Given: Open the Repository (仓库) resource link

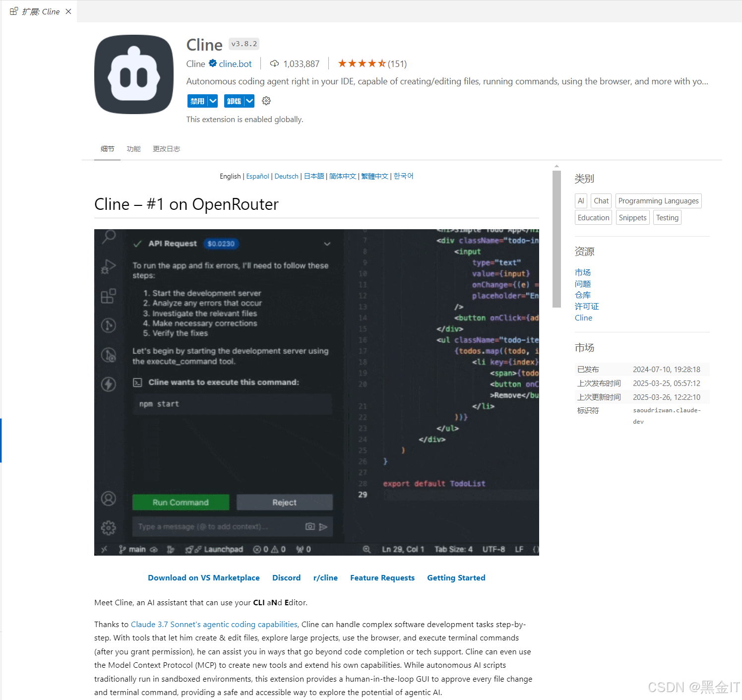Looking at the screenshot, I should tap(583, 295).
